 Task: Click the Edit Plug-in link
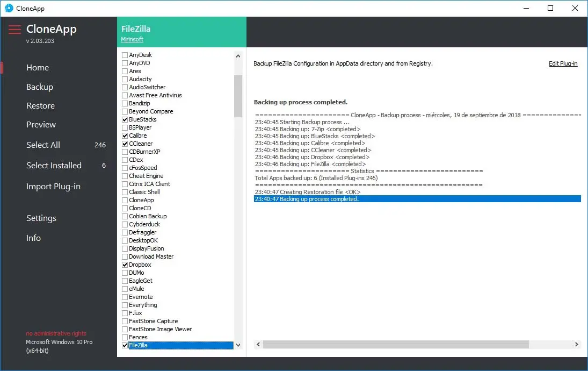pyautogui.click(x=563, y=63)
